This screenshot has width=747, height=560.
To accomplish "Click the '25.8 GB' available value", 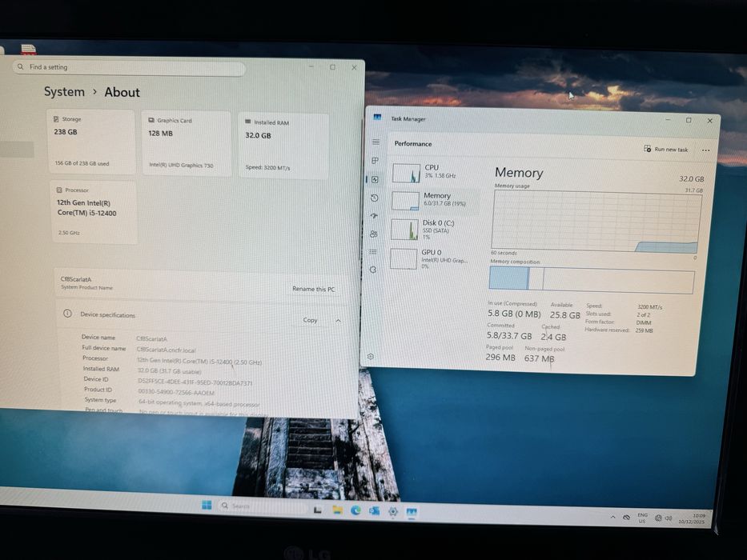I will click(x=565, y=314).
